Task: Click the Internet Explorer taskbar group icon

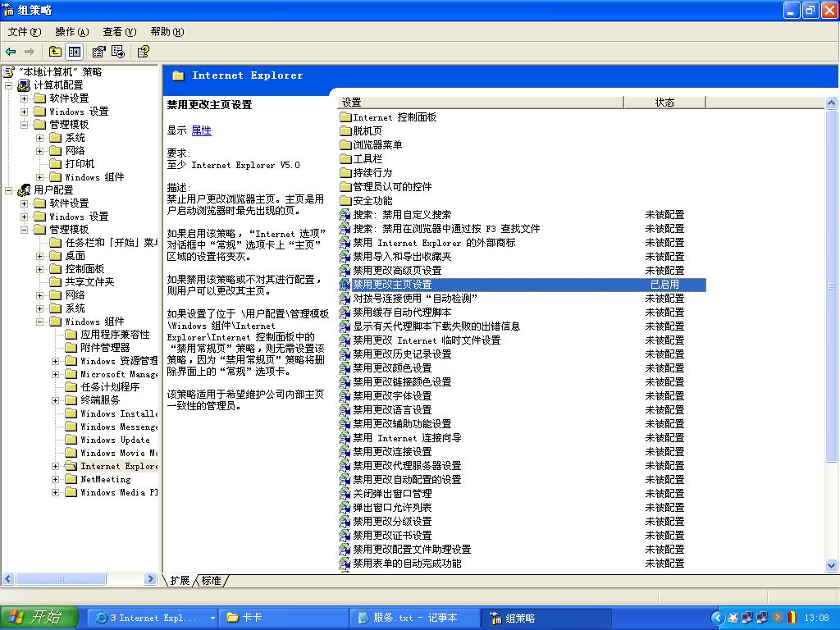Action: pyautogui.click(x=101, y=618)
